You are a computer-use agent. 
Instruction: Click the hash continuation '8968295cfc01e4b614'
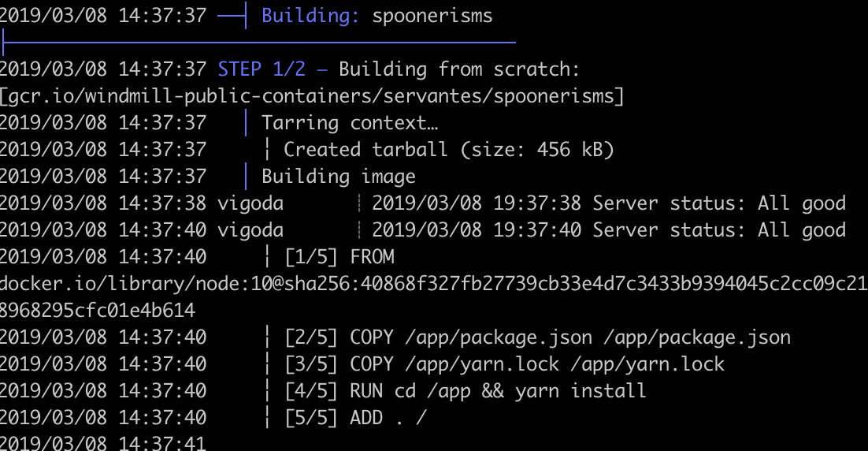click(x=98, y=311)
